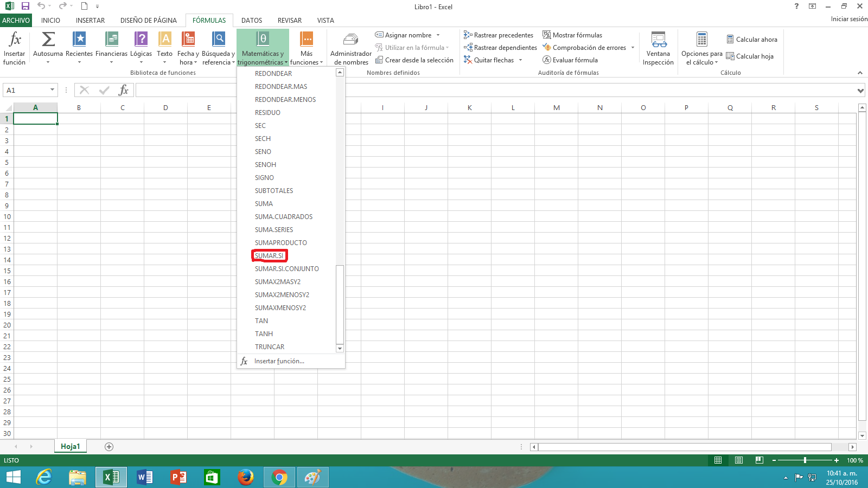
Task: Click new blank document quick access icon
Action: [x=84, y=7]
